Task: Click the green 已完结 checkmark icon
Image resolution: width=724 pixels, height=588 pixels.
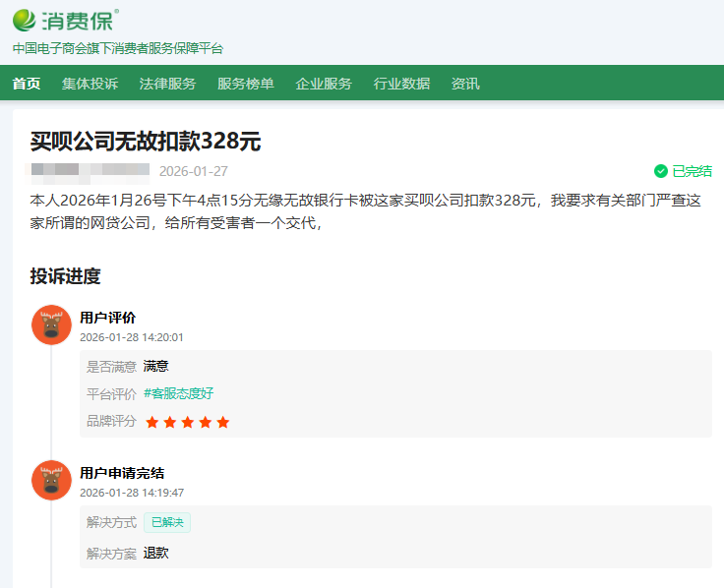Action: click(661, 171)
